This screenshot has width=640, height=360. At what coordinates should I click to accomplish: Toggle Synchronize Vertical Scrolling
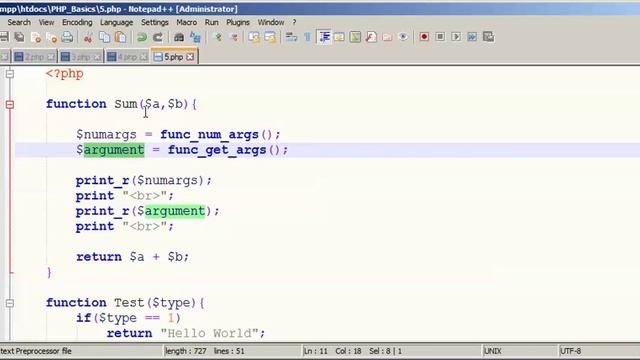coord(254,37)
